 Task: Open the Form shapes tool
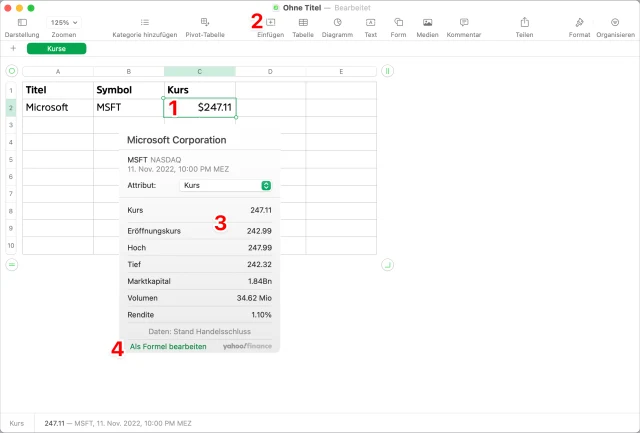[x=398, y=22]
